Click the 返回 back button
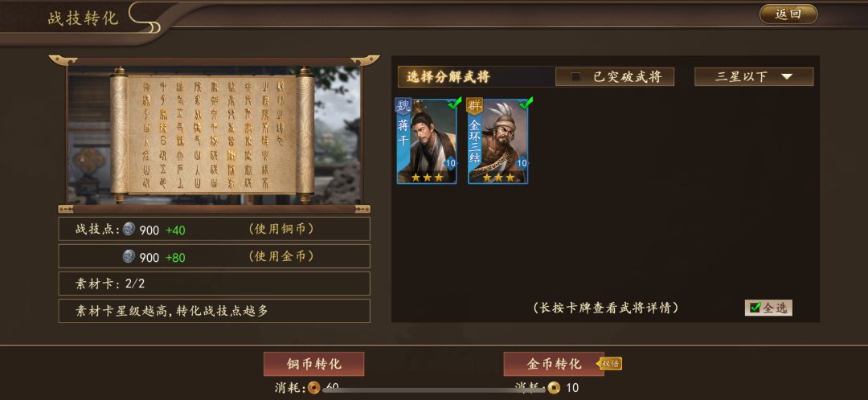This screenshot has height=400, width=868. point(788,14)
